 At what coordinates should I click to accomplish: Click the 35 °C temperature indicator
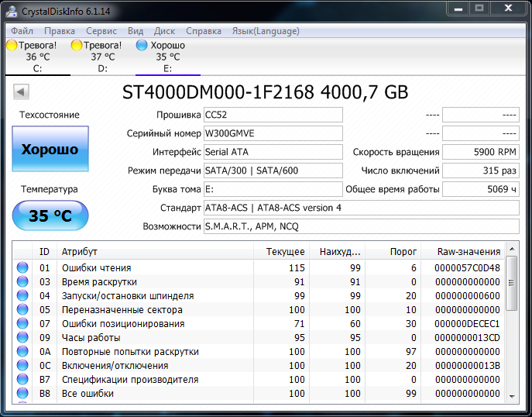(x=50, y=215)
